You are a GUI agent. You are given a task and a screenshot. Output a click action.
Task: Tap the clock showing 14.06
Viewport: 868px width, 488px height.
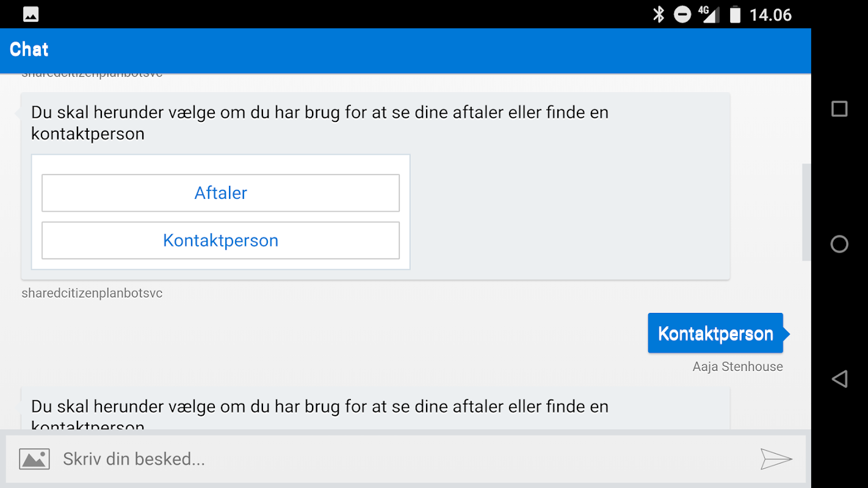(x=770, y=15)
